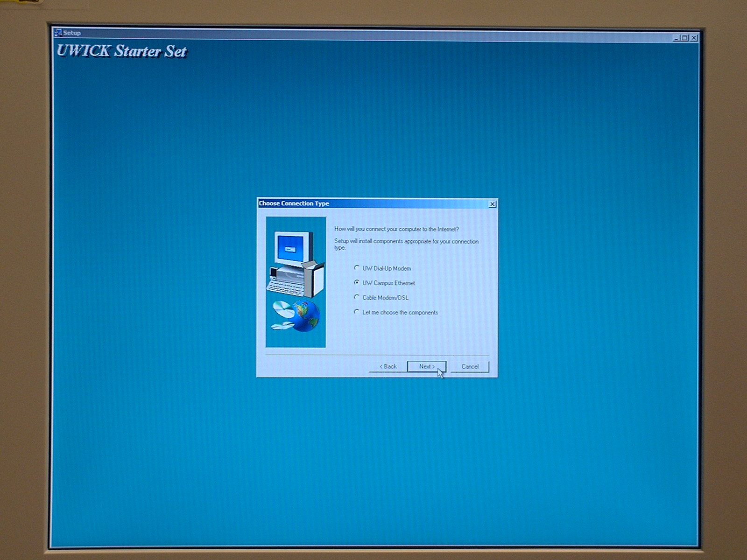Click the UWICK Starter Set heading
747x560 pixels.
(121, 51)
